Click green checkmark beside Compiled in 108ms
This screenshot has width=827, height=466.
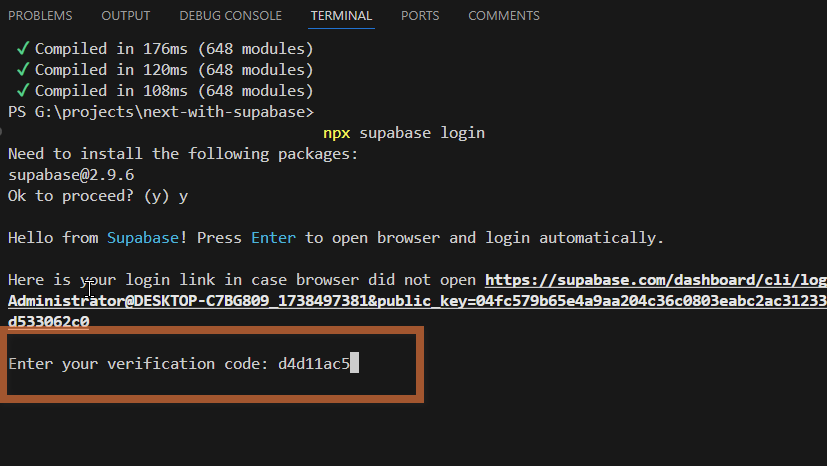pyautogui.click(x=21, y=91)
